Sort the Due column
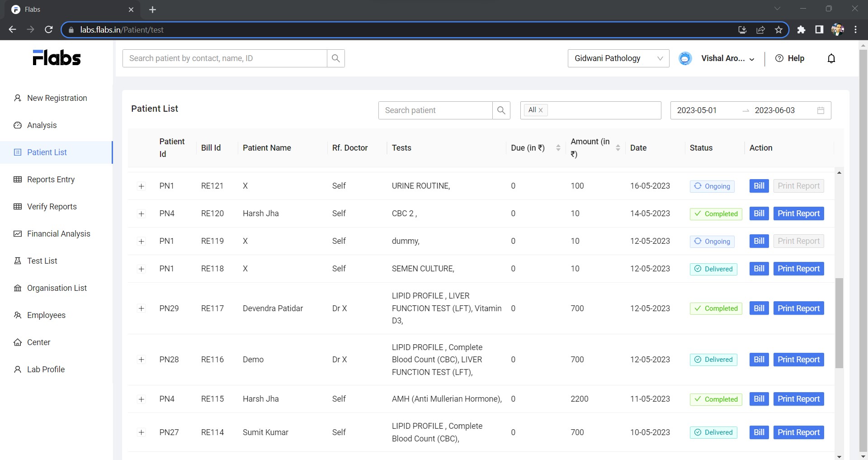 (558, 147)
